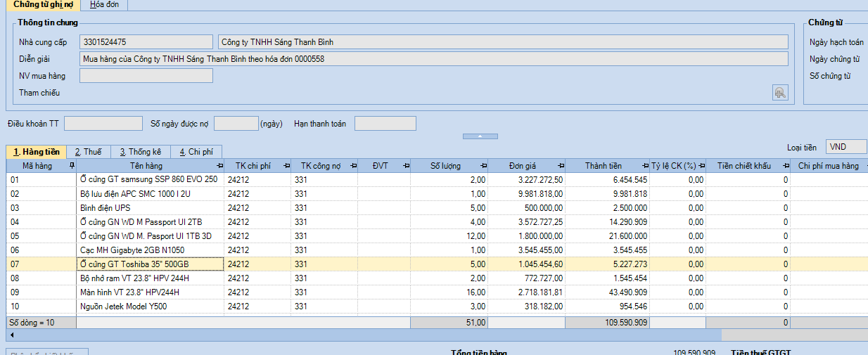Screen dimensions: 868x355
Task: Click unit price 318.182,00
Action: coord(526,306)
